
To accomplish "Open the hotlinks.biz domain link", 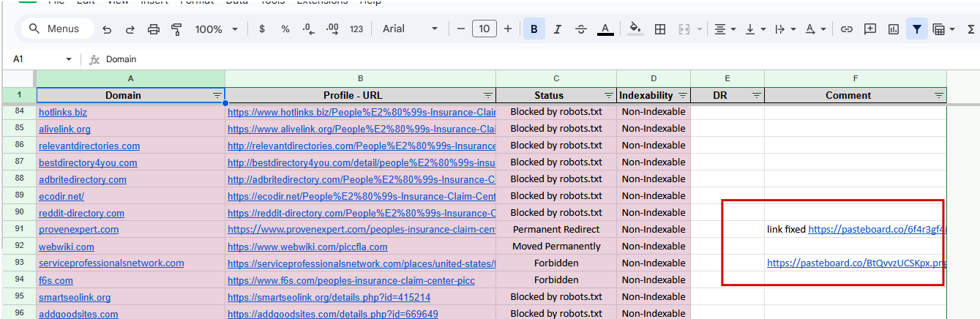I will [x=63, y=113].
